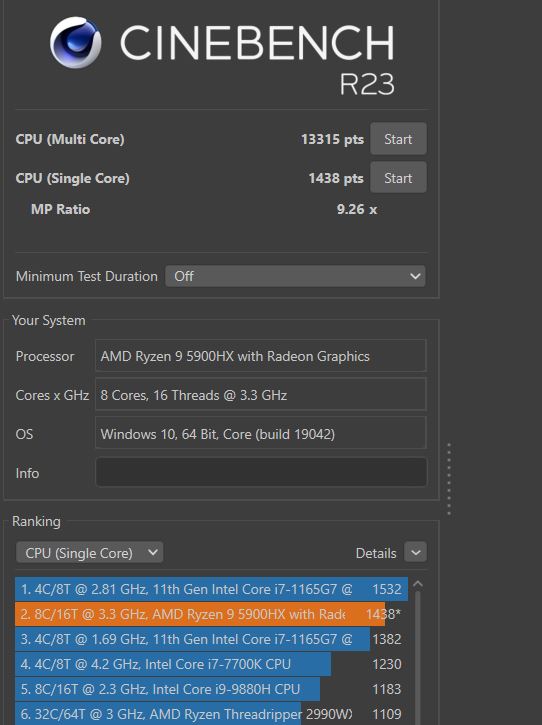Open the CPU (Single Core) ranking selector
Image resolution: width=542 pixels, height=725 pixels.
tap(89, 553)
